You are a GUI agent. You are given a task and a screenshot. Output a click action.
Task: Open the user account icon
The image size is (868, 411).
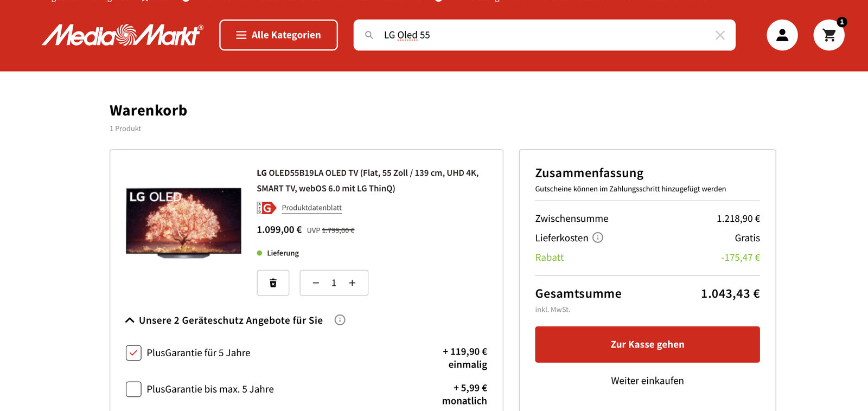(782, 35)
